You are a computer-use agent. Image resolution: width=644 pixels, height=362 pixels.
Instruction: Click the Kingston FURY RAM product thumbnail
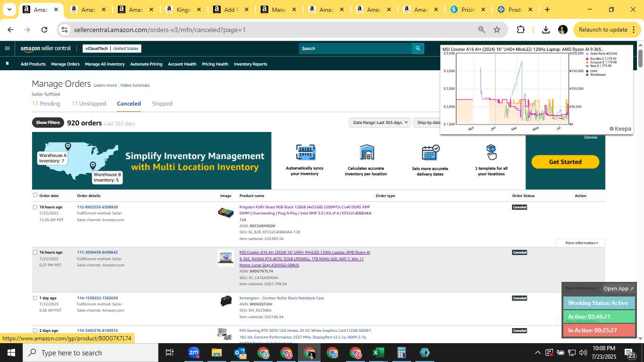pyautogui.click(x=226, y=213)
